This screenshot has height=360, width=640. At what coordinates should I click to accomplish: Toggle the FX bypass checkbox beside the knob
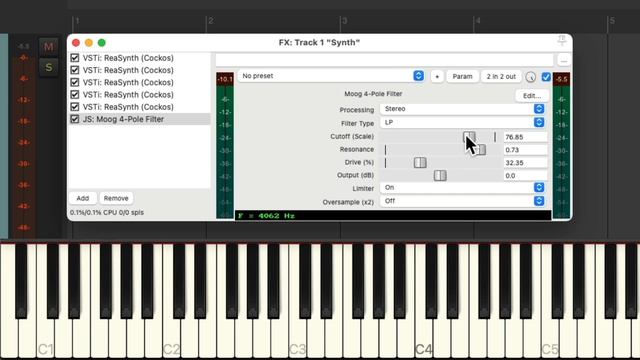546,76
